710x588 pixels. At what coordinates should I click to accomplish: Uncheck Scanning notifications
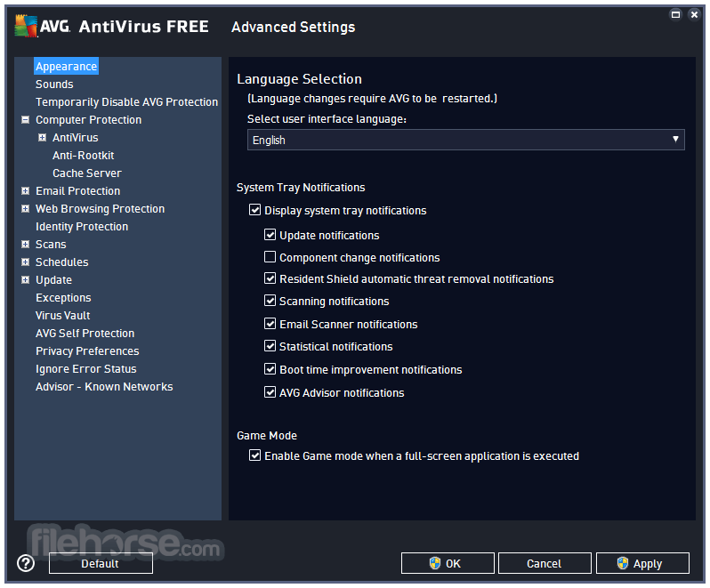(x=270, y=300)
